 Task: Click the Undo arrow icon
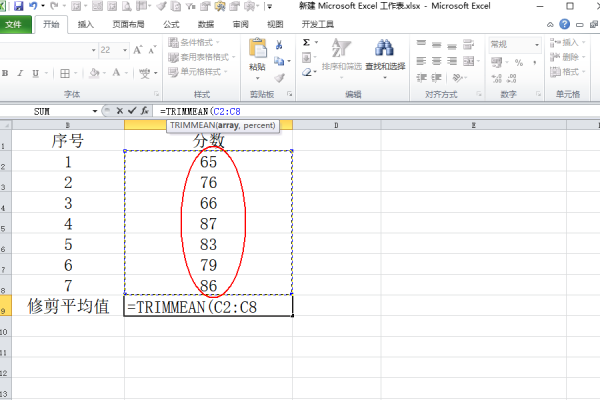click(x=33, y=6)
